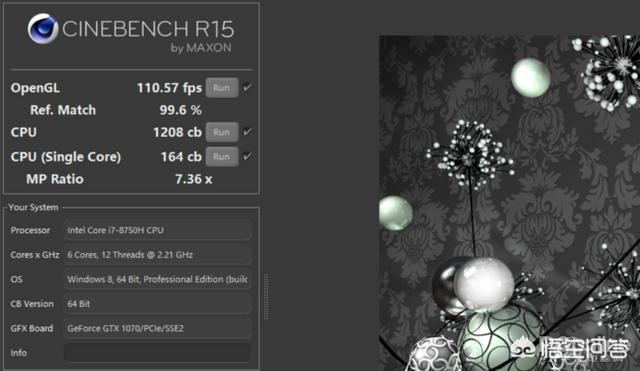Click the Cinebench sphere logo
The height and width of the screenshot is (371, 640).
[x=43, y=29]
